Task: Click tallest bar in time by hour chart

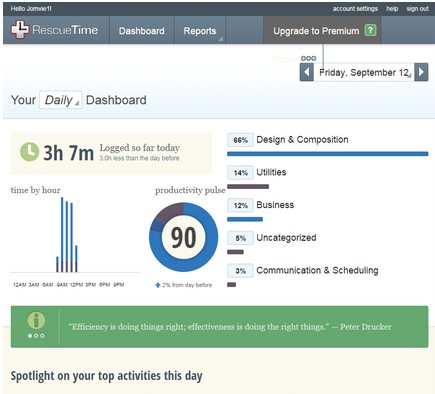Action: (62, 235)
